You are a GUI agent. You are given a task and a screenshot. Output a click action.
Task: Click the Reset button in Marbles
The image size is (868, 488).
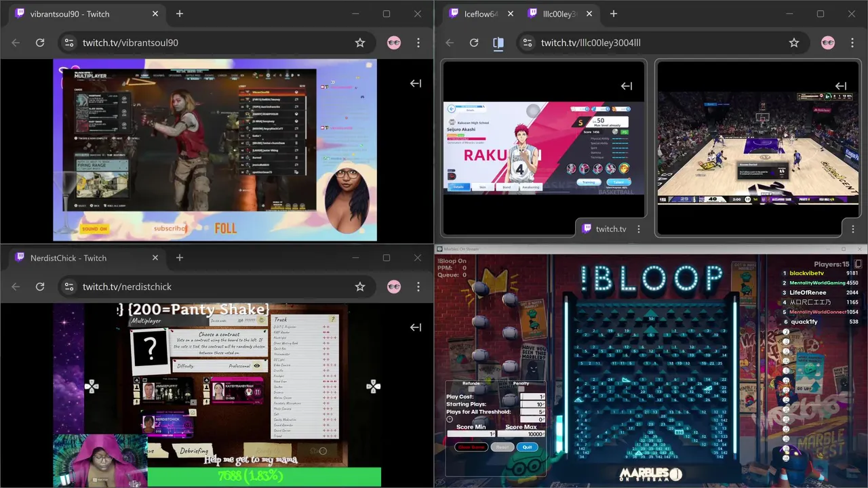click(x=502, y=447)
